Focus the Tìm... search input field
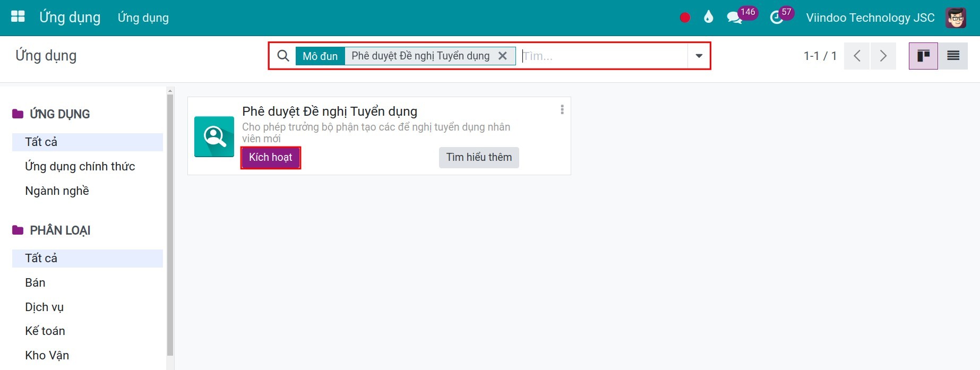Viewport: 980px width, 370px height. pos(603,56)
